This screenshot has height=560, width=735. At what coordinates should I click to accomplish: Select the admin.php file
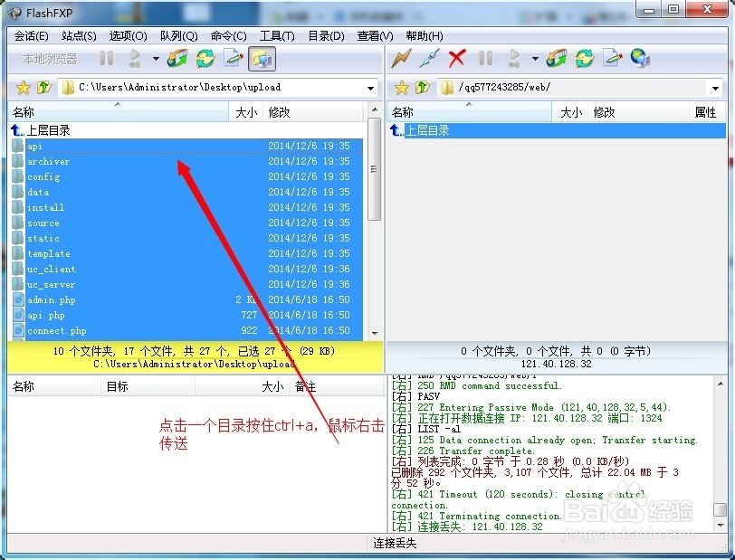tap(186, 300)
